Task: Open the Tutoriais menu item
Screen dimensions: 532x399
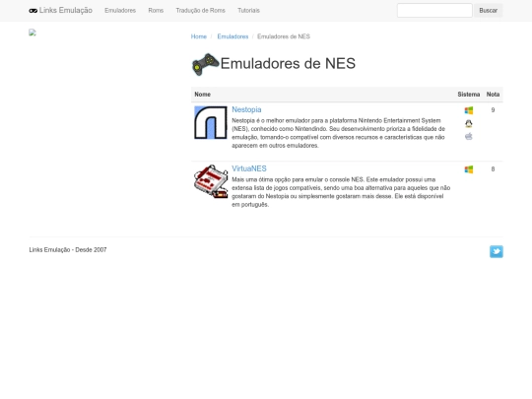Action: (x=248, y=11)
